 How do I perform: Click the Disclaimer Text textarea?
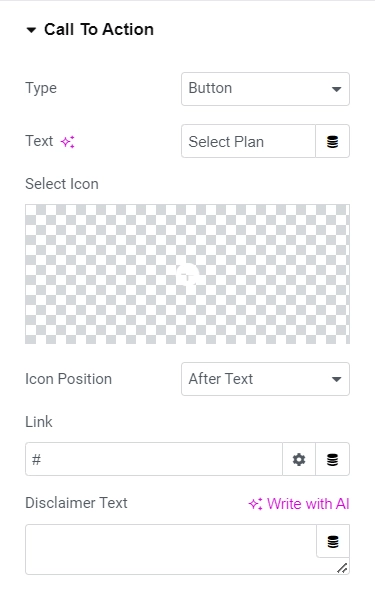click(x=171, y=549)
